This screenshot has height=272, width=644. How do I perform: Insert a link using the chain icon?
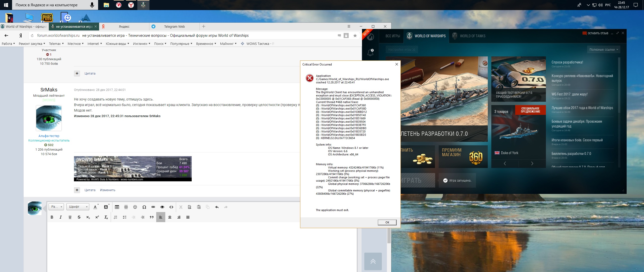(x=153, y=207)
